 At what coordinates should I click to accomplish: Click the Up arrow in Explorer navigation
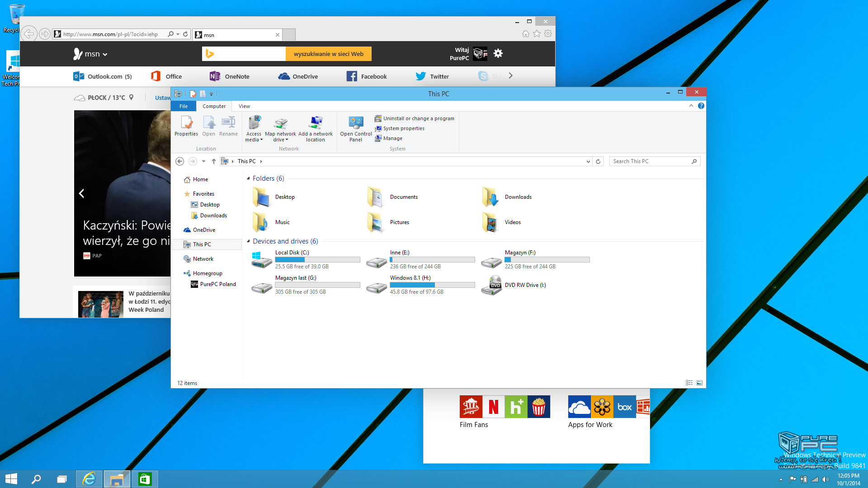click(214, 161)
